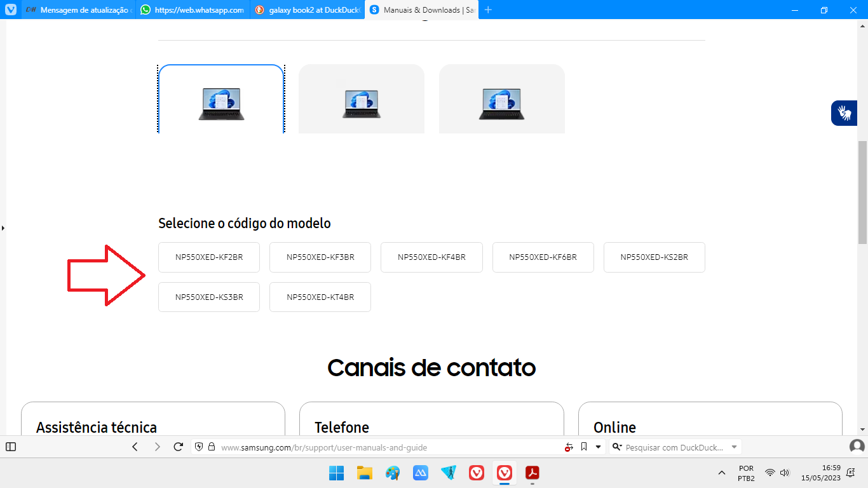The height and width of the screenshot is (488, 868).
Task: Open the Wi-Fi network settings
Action: [x=770, y=473]
